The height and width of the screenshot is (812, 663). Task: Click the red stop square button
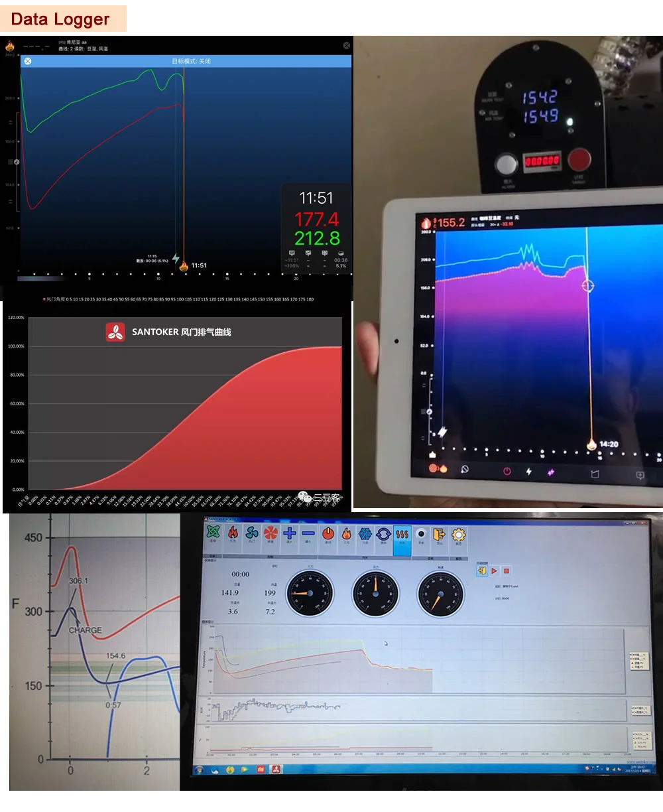[x=506, y=571]
